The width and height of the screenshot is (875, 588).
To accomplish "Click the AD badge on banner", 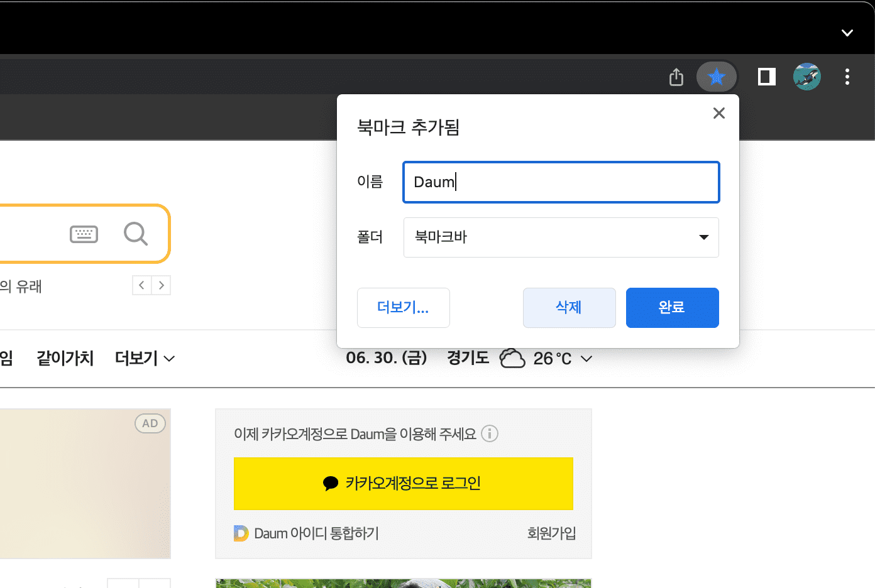I will 150,423.
